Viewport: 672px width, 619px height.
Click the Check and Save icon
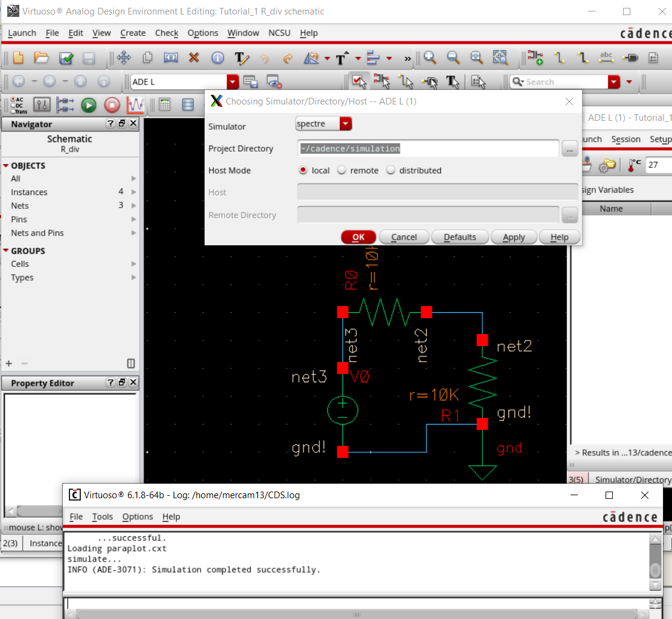pyautogui.click(x=66, y=58)
